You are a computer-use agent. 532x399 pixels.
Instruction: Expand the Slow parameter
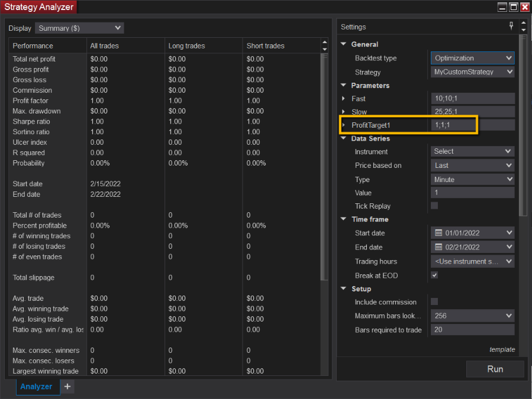tap(344, 112)
